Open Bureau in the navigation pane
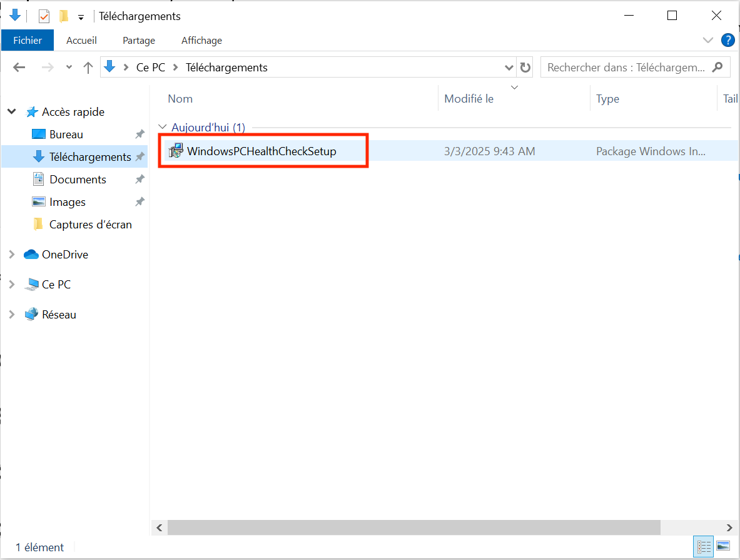The width and height of the screenshot is (740, 560). 66,135
